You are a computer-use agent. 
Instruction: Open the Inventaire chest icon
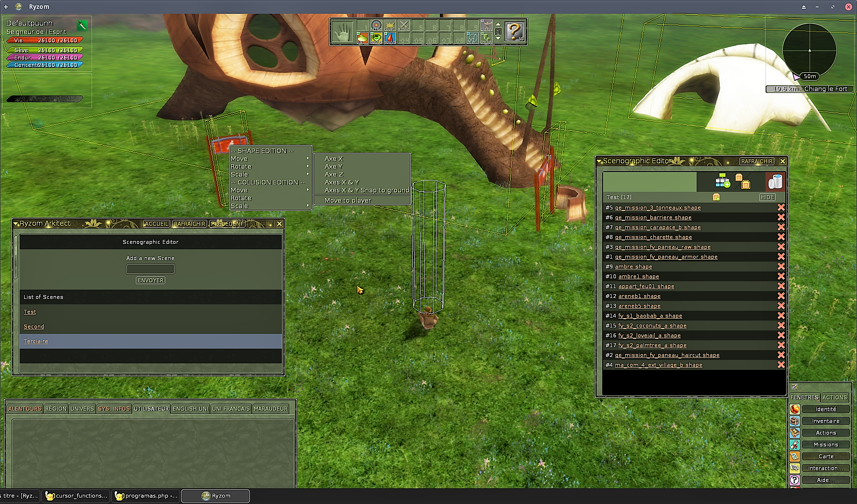pyautogui.click(x=795, y=421)
